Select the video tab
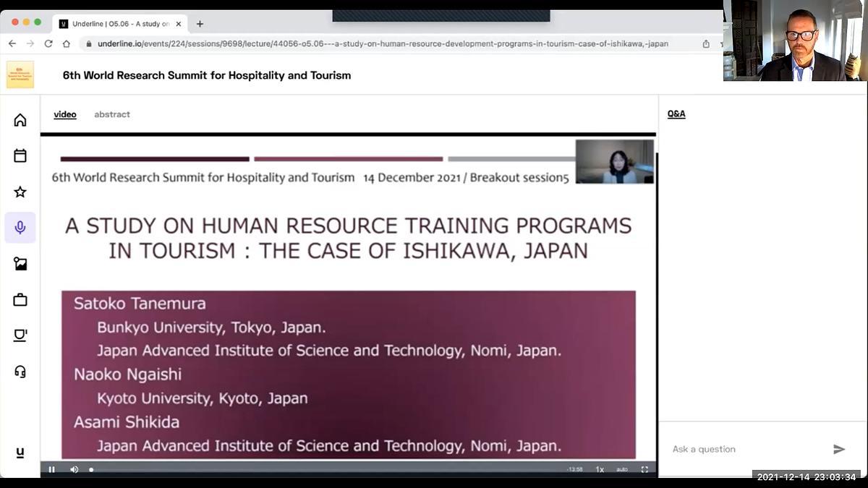The height and width of the screenshot is (488, 868). [65, 114]
